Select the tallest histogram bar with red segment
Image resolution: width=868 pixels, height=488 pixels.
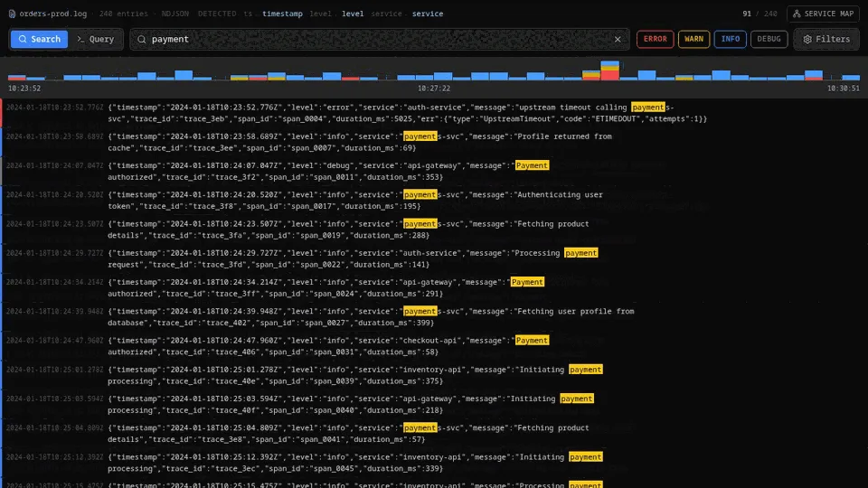(610, 70)
